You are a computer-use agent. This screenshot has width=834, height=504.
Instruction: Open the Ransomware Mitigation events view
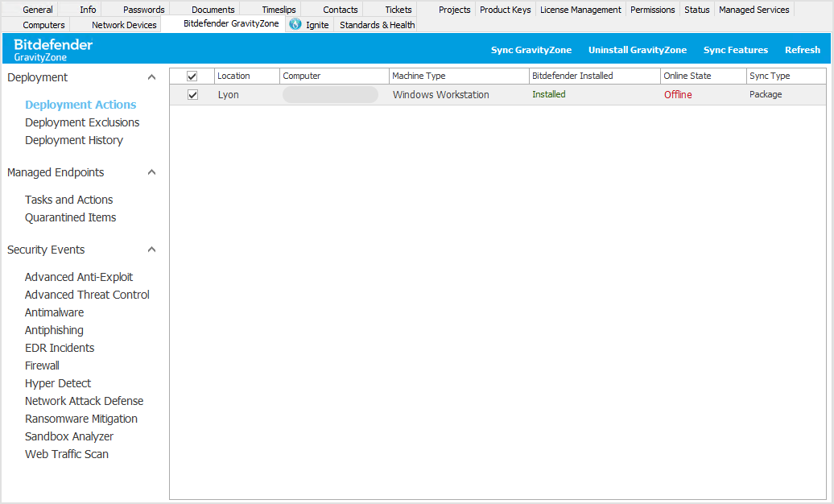(x=81, y=419)
